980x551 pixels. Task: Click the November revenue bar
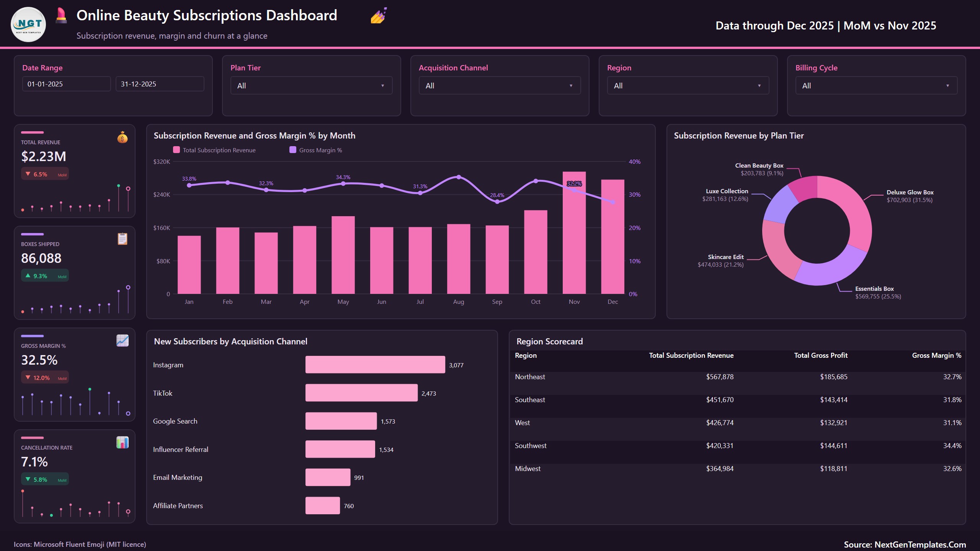click(574, 233)
